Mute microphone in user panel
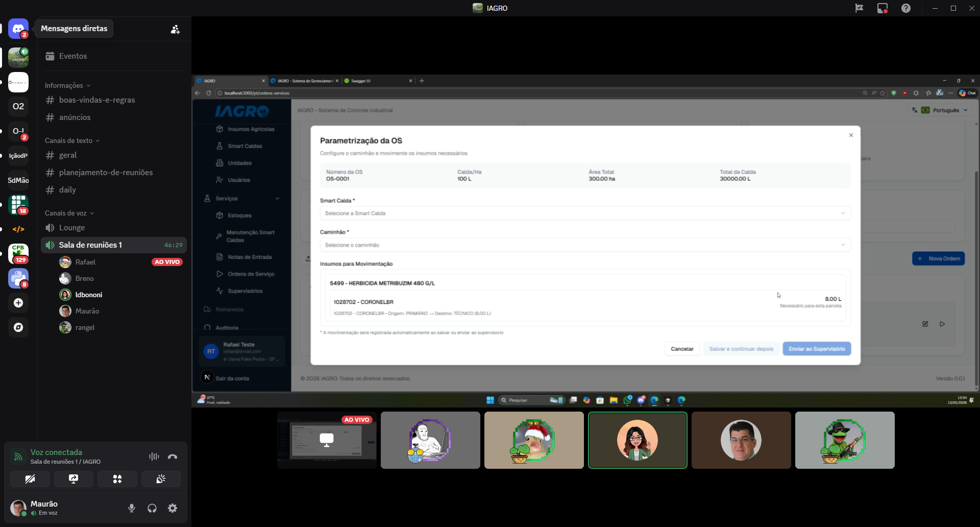 132,508
